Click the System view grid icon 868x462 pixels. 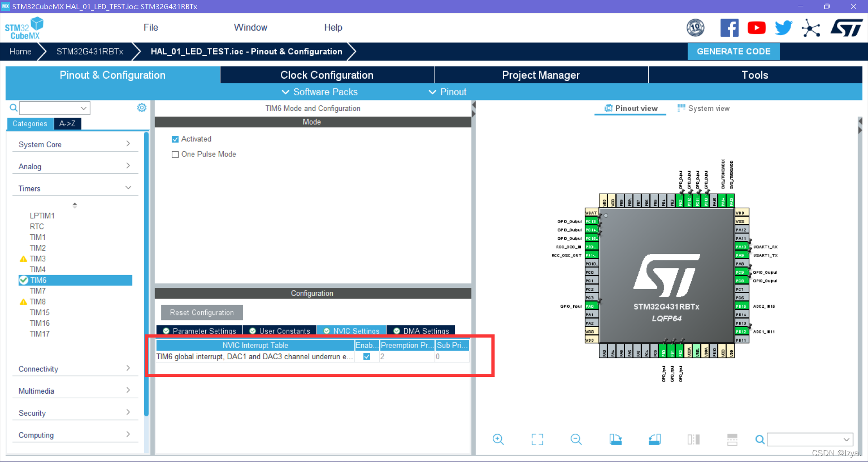pos(681,108)
